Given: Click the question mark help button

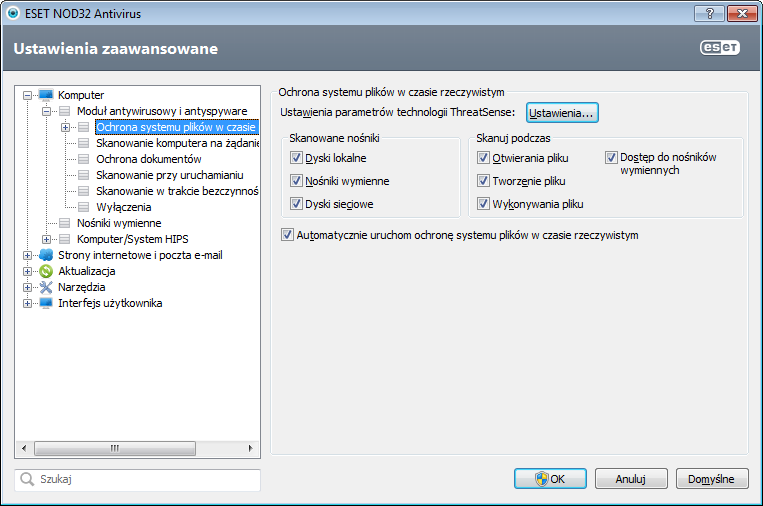Looking at the screenshot, I should [709, 13].
